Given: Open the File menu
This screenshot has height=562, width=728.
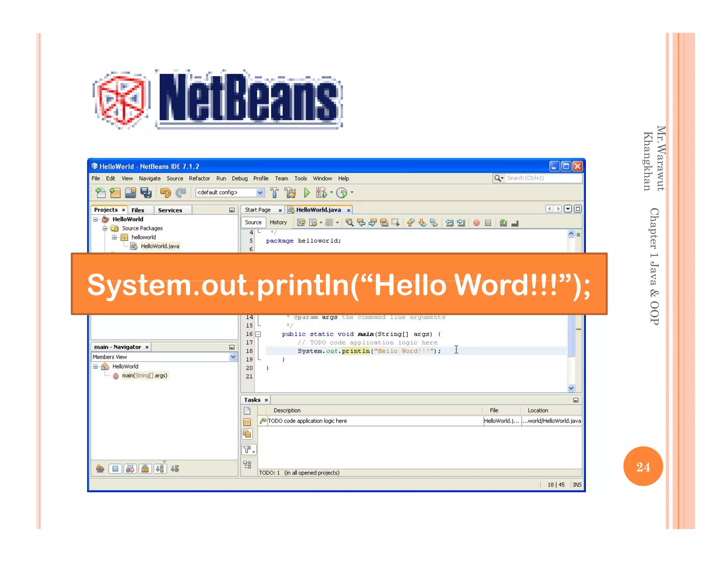Looking at the screenshot, I should [96, 178].
